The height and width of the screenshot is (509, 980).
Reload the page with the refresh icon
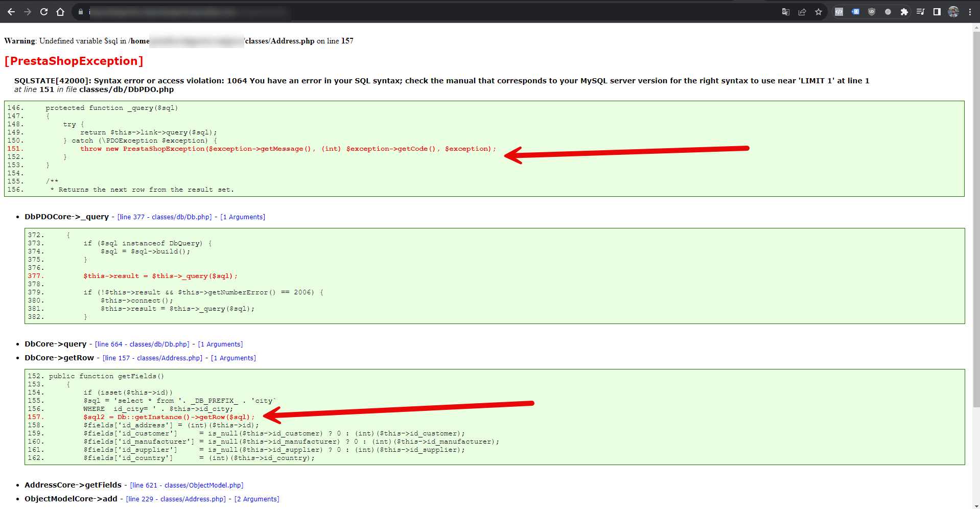pyautogui.click(x=44, y=12)
